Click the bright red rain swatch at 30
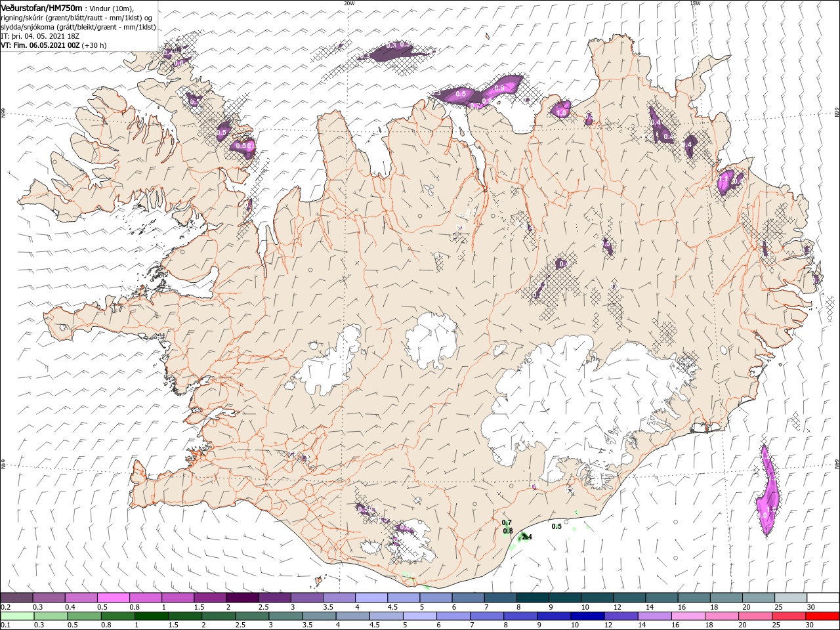This screenshot has height=630, width=840. pyautogui.click(x=823, y=616)
